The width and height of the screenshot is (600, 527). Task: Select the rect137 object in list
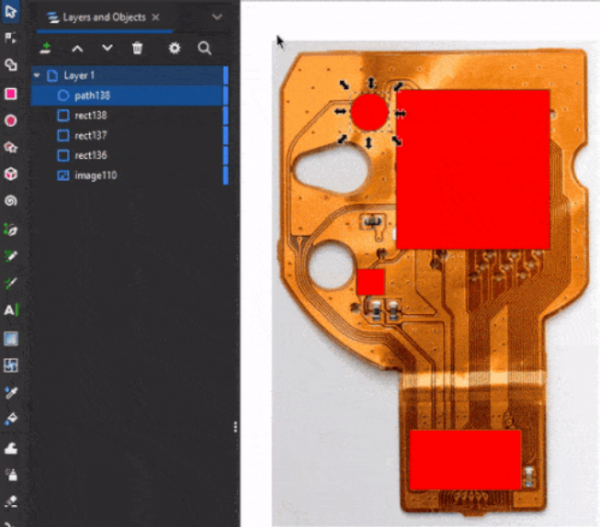(x=90, y=136)
